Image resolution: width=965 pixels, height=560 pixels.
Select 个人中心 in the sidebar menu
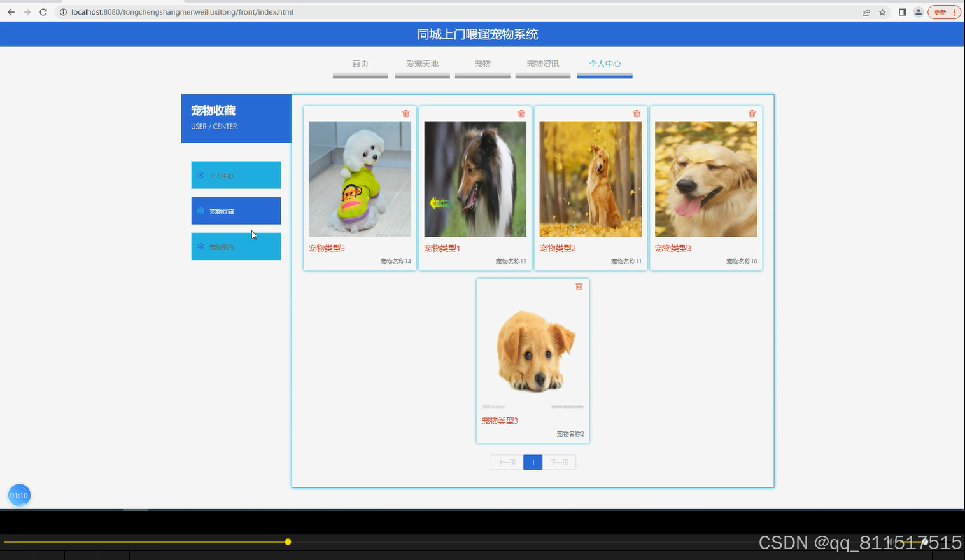point(236,175)
